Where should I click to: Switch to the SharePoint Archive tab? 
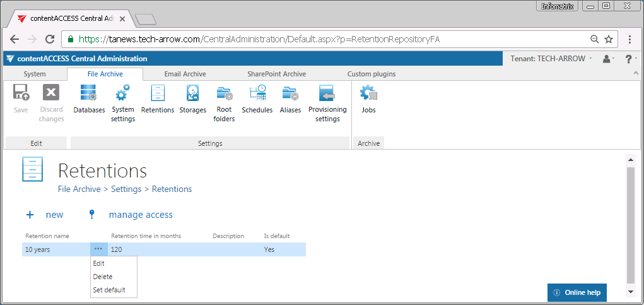(276, 74)
